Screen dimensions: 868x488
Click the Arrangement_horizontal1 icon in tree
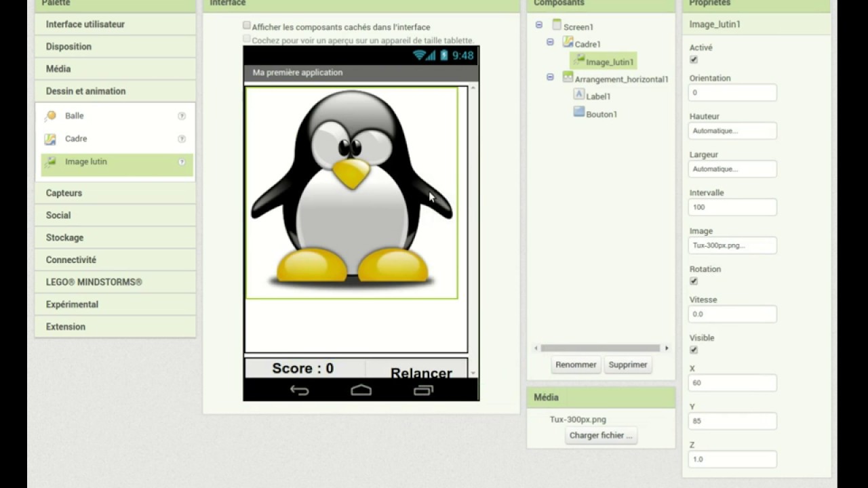(568, 77)
